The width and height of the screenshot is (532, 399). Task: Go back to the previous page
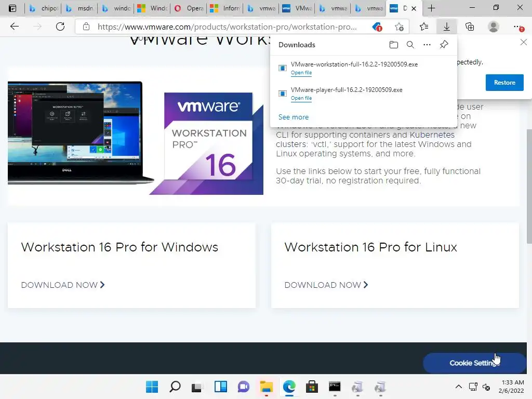pos(14,26)
